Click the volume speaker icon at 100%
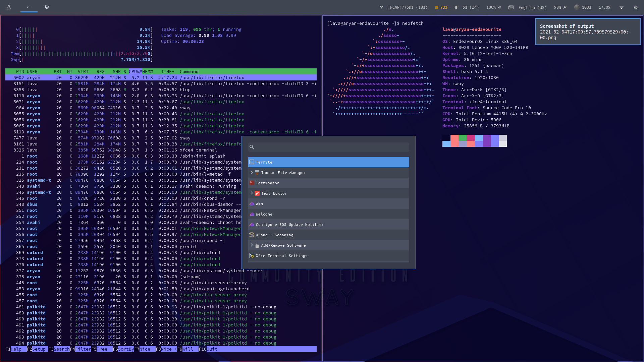This screenshot has width=644, height=362. [x=499, y=7]
